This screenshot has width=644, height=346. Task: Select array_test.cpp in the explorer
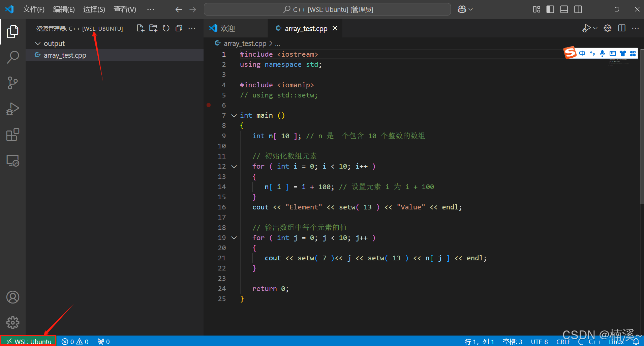pyautogui.click(x=115, y=55)
